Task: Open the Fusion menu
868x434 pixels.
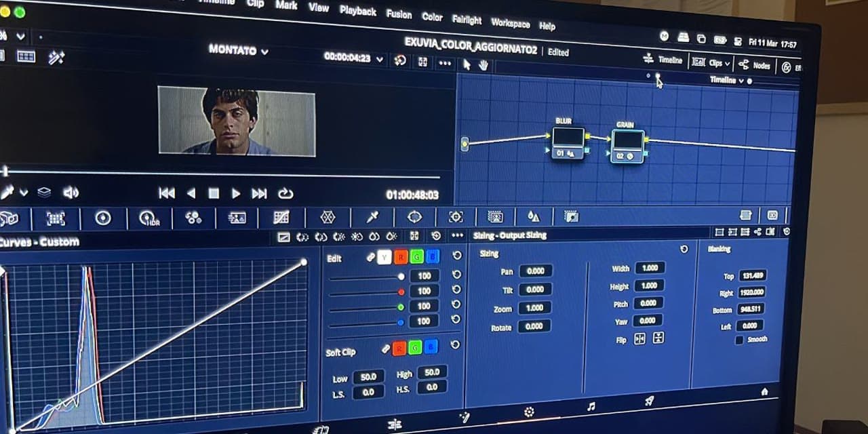Action: tap(399, 14)
